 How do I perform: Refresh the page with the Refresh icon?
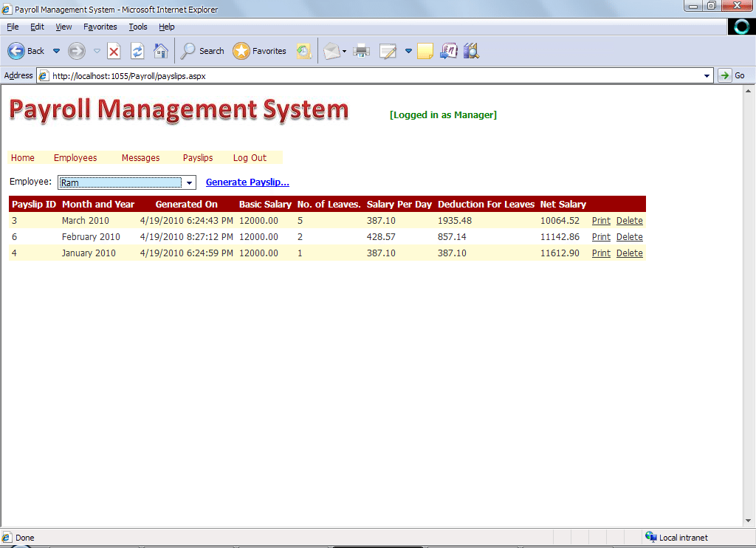pyautogui.click(x=137, y=51)
